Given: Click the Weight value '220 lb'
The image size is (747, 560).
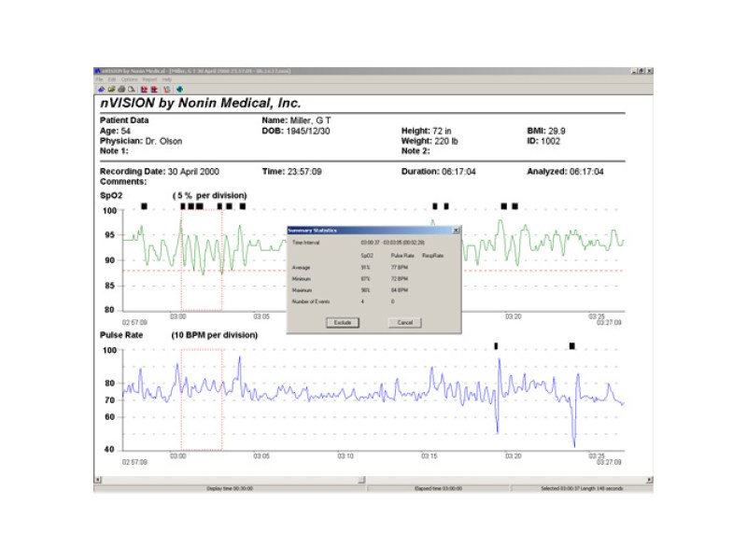Looking at the screenshot, I should tap(446, 141).
